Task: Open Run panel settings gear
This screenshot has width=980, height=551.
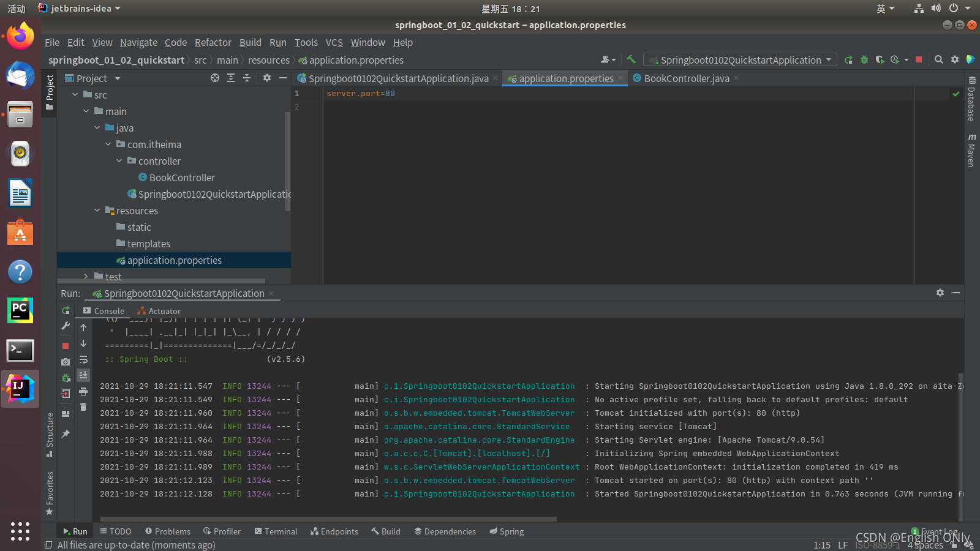Action: coord(940,293)
